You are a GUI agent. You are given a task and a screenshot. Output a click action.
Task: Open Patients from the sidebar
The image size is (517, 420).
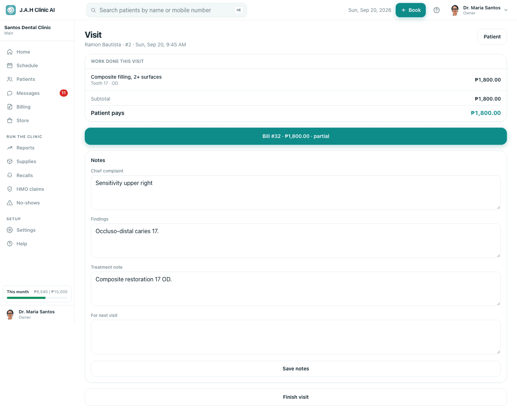point(37,79)
